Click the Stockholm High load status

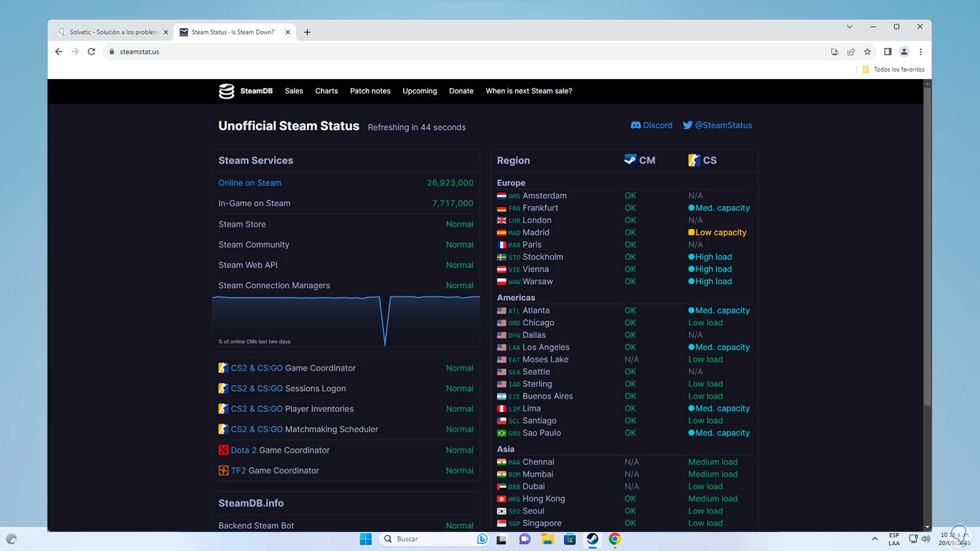point(710,257)
